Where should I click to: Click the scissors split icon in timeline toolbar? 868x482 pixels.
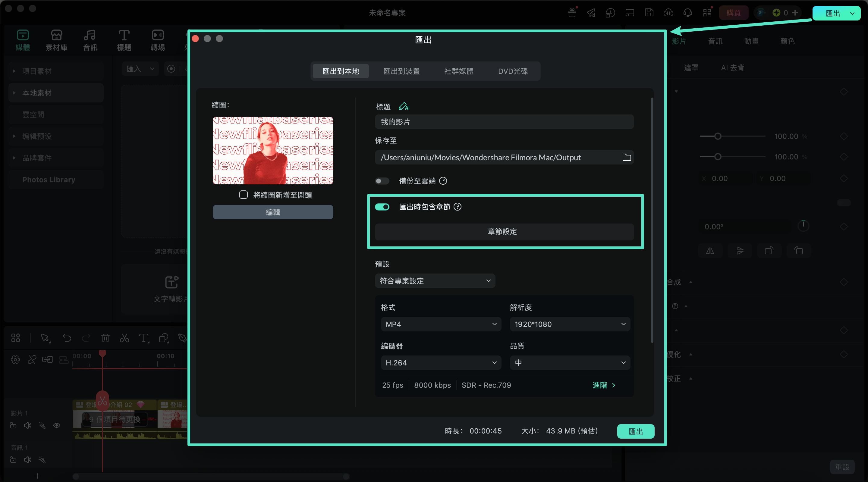[x=124, y=338]
